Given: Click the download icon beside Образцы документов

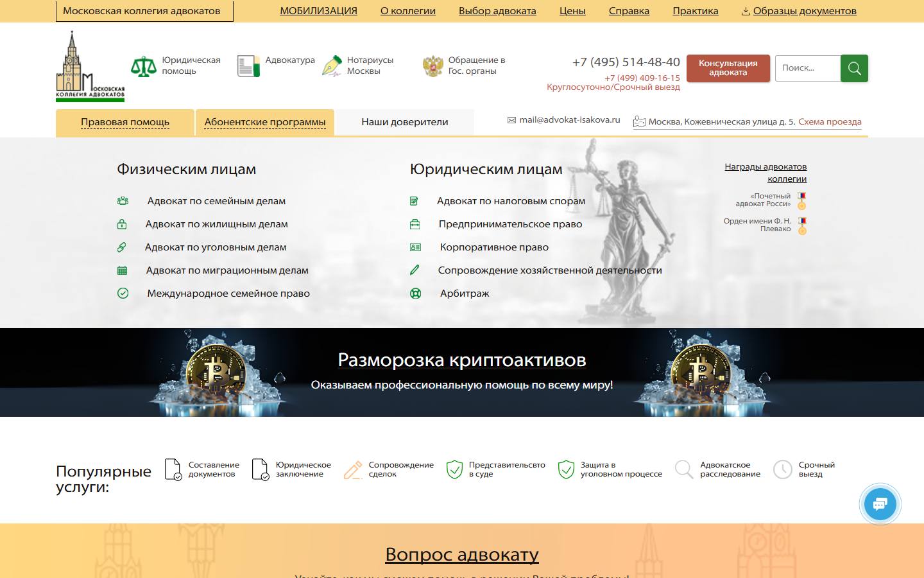Looking at the screenshot, I should pyautogui.click(x=746, y=11).
